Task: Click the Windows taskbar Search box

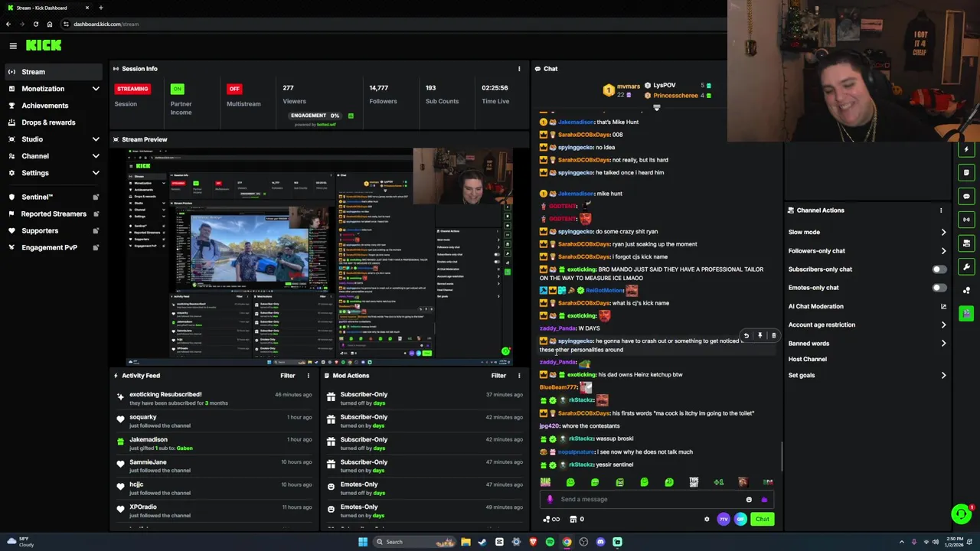Action: coord(413,542)
